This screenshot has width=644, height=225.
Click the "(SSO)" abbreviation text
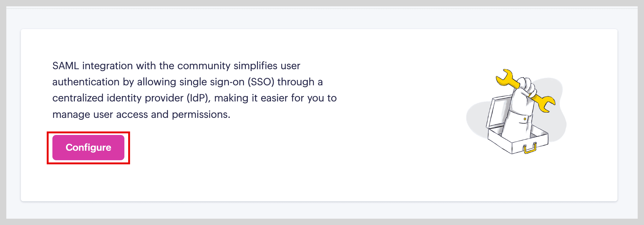coord(261,82)
